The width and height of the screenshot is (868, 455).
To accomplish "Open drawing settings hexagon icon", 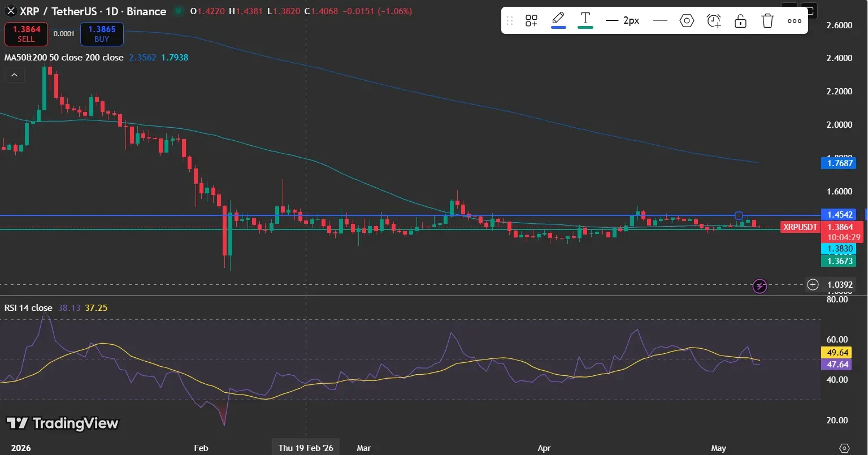I will pyautogui.click(x=687, y=21).
